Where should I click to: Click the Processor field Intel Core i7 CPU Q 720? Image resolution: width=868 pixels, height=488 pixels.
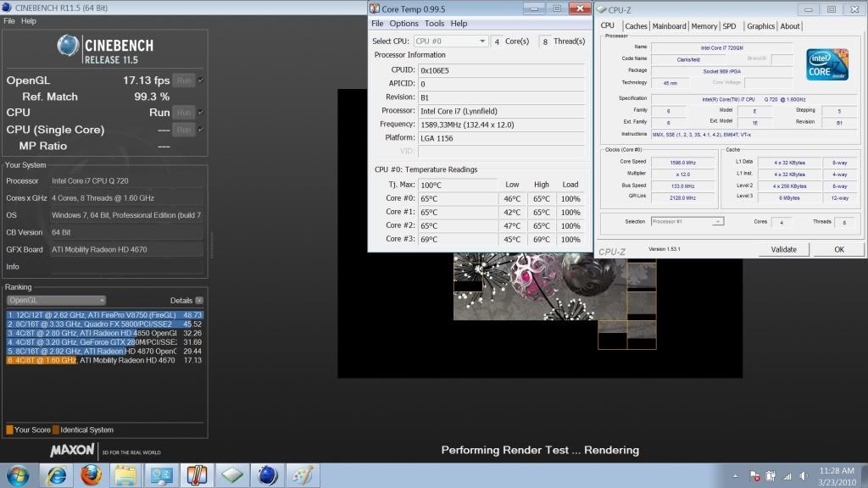pyautogui.click(x=126, y=181)
